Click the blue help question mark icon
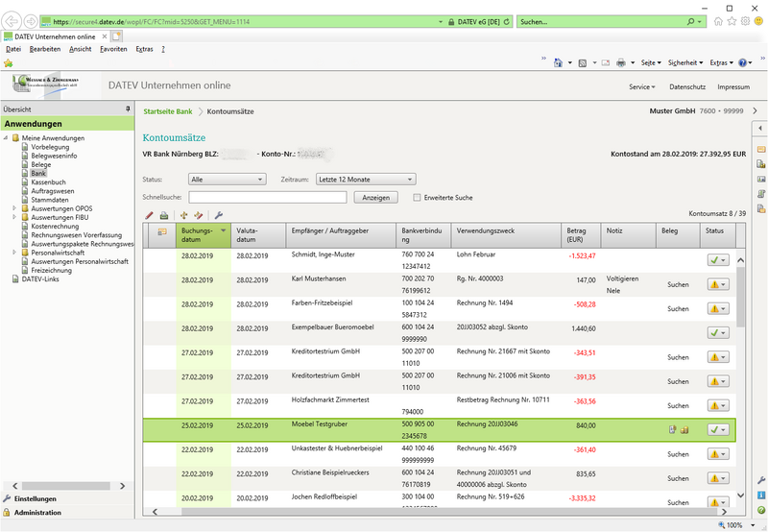The image size is (768, 532). [x=742, y=62]
